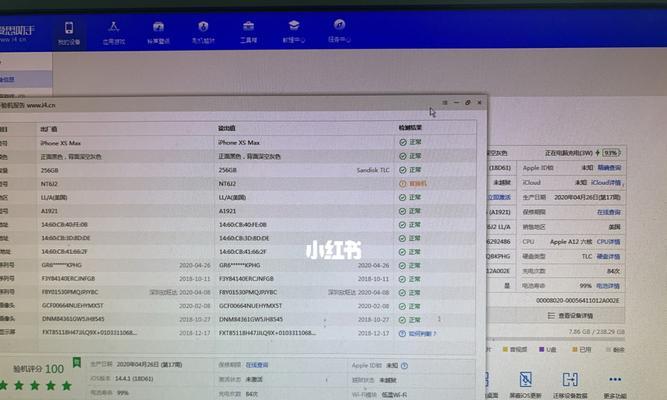The image size is (667, 400).
Task: Click device ID 00008020-00056411012A002E
Action: 578,300
